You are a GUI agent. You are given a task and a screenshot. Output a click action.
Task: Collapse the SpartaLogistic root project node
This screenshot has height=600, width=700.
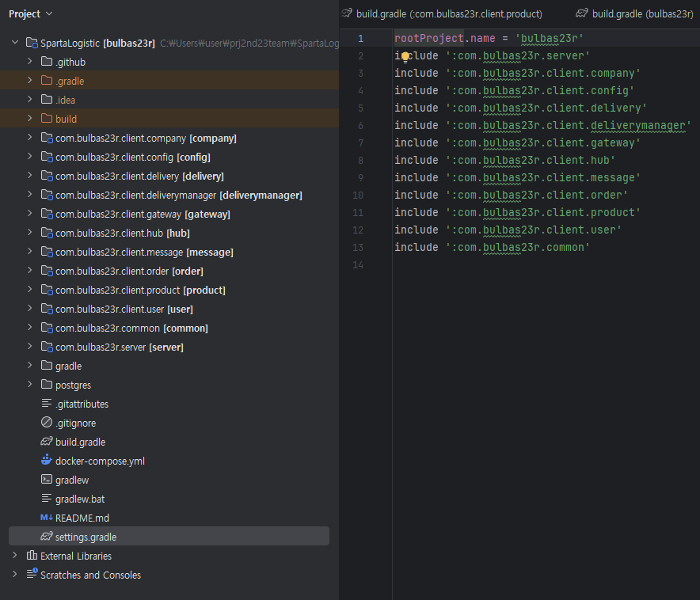point(15,43)
